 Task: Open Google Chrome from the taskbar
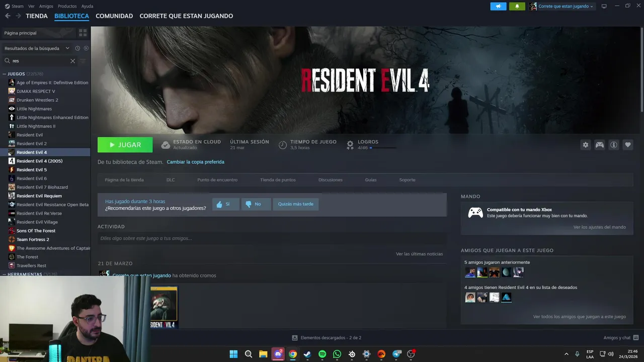(x=293, y=354)
